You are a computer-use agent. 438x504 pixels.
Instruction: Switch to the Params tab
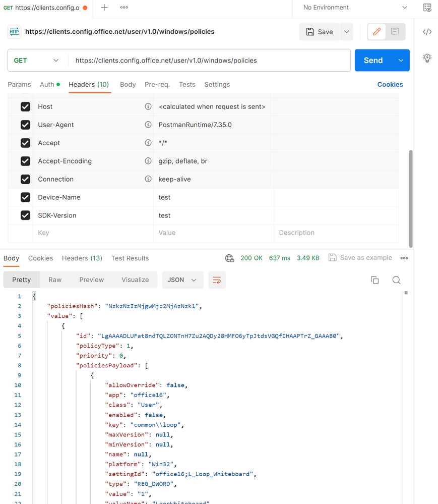pyautogui.click(x=19, y=85)
